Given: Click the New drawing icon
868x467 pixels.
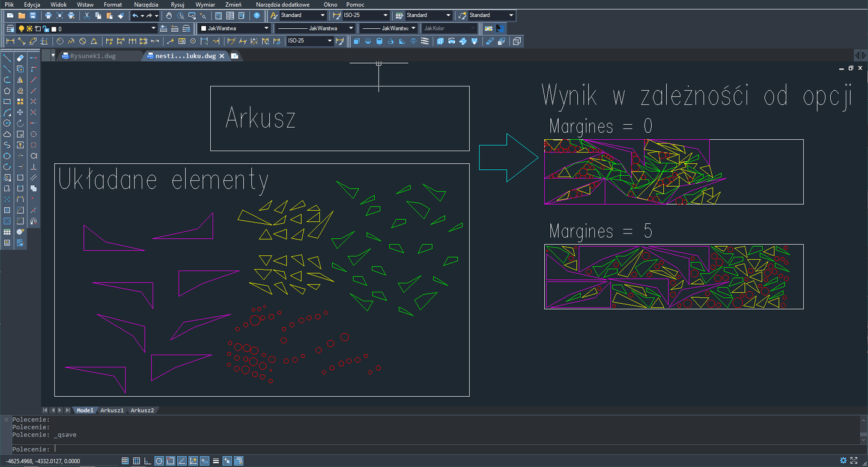Looking at the screenshot, I should tap(10, 15).
